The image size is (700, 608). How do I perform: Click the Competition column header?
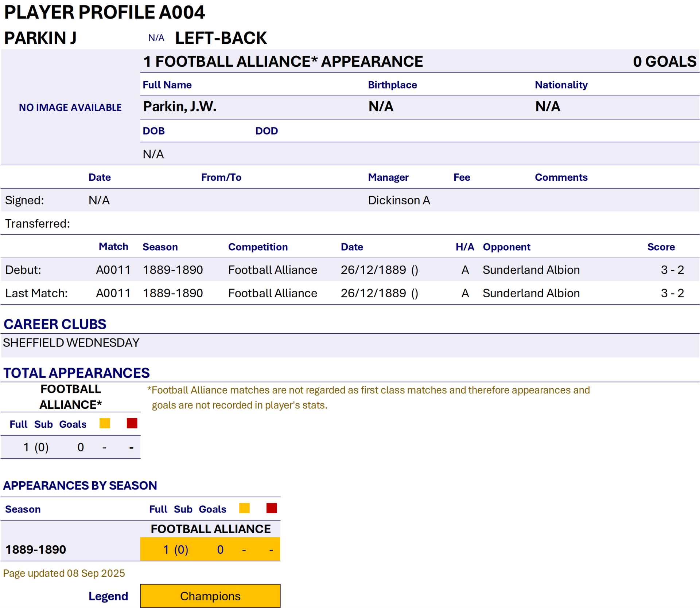(258, 247)
